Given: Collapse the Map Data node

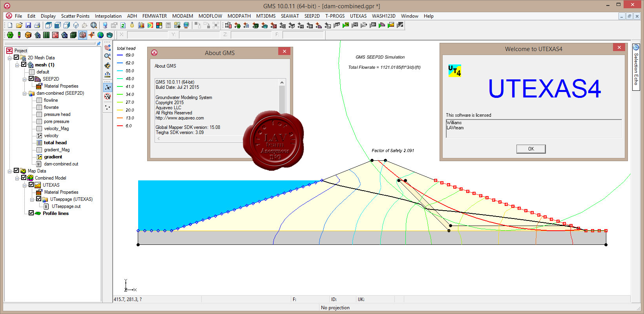Looking at the screenshot, I should (x=9, y=171).
